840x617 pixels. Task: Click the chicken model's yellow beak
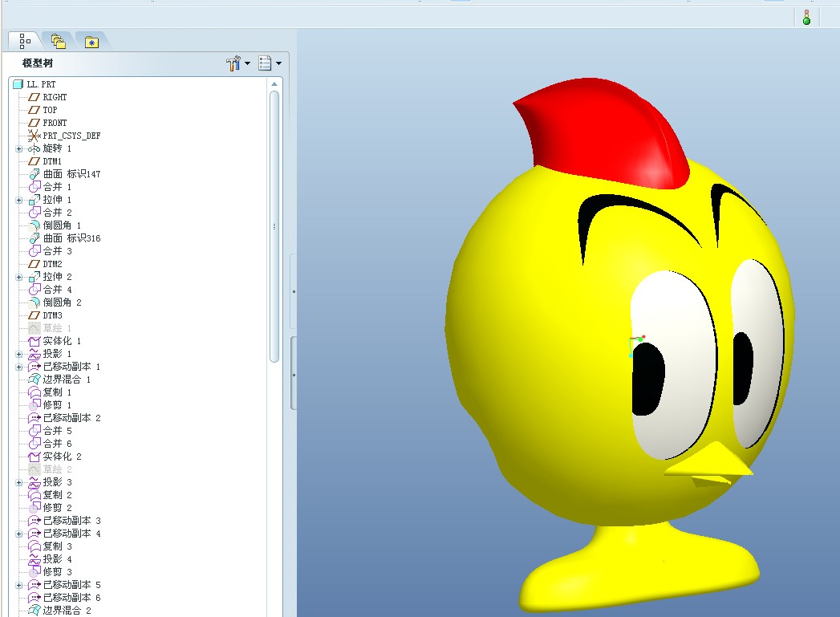tap(708, 465)
